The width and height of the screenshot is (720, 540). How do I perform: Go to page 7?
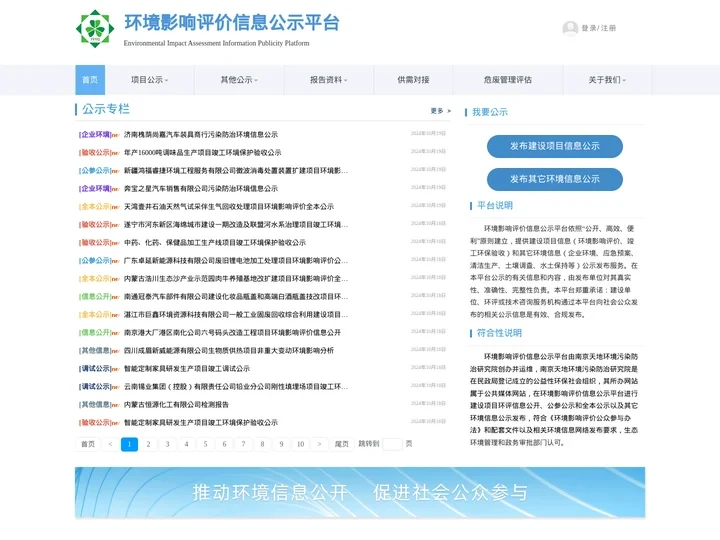(243, 444)
